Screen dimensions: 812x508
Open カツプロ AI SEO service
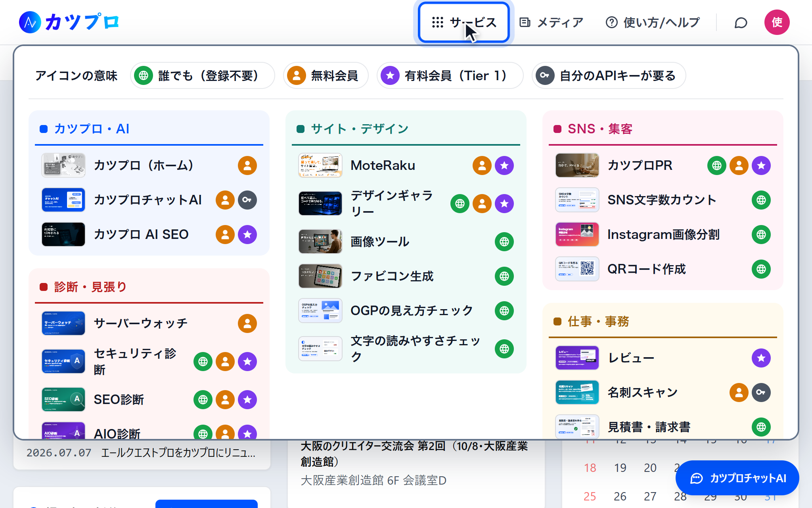pyautogui.click(x=149, y=235)
